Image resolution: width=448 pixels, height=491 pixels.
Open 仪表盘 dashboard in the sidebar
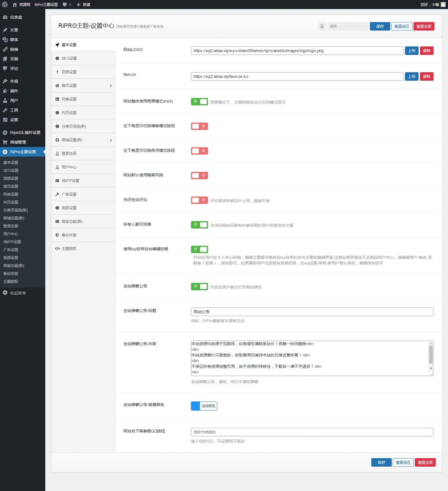16,17
